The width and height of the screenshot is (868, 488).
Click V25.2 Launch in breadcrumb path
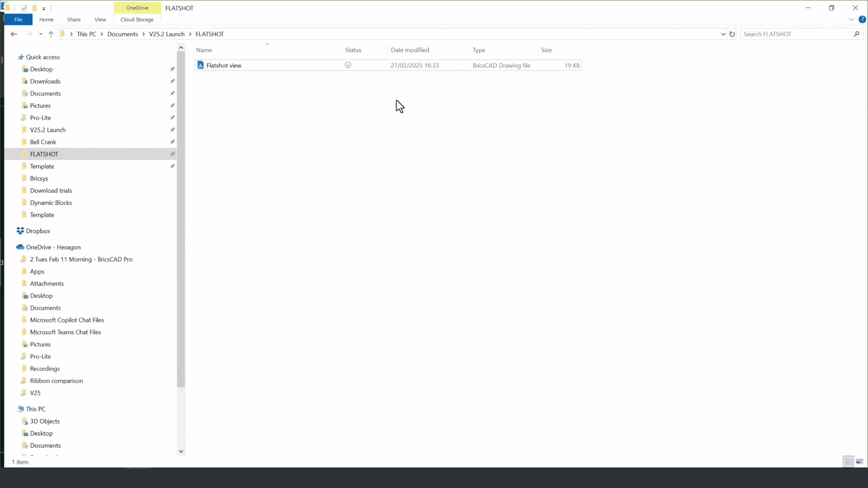(167, 34)
